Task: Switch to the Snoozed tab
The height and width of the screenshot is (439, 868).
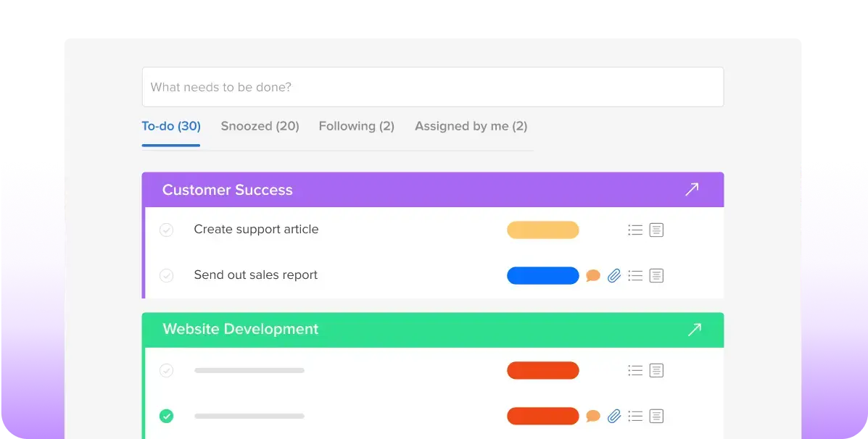Action: [260, 125]
